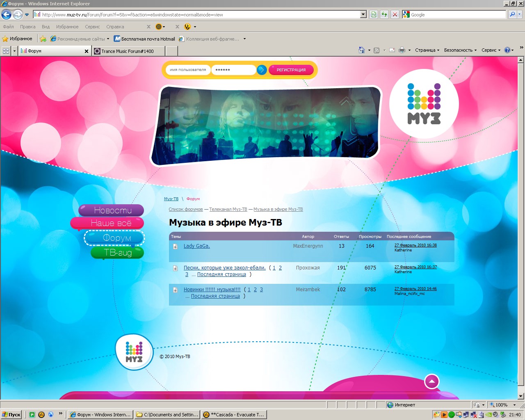Image resolution: width=525 pixels, height=420 pixels.
Task: Open Рекомендуемые сайты favorites link
Action: tap(80, 39)
